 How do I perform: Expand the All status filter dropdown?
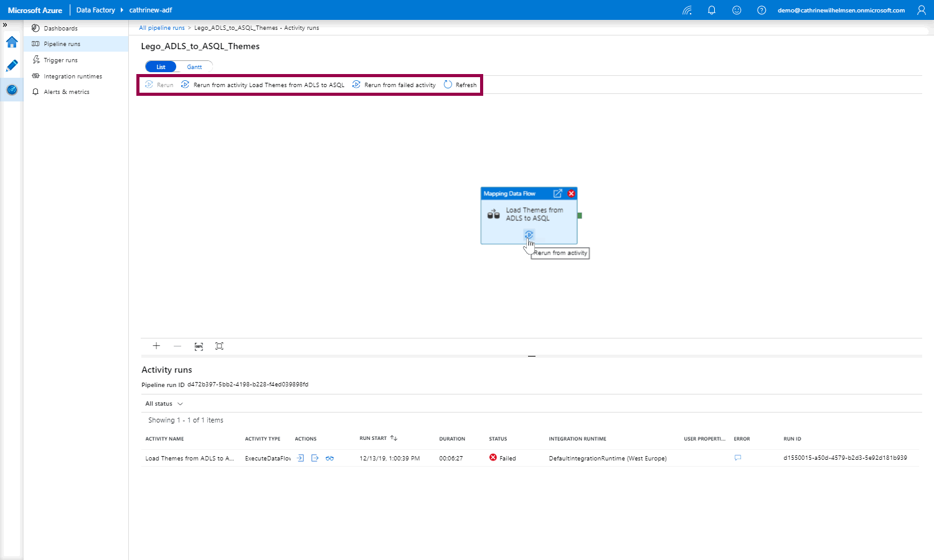pos(164,404)
